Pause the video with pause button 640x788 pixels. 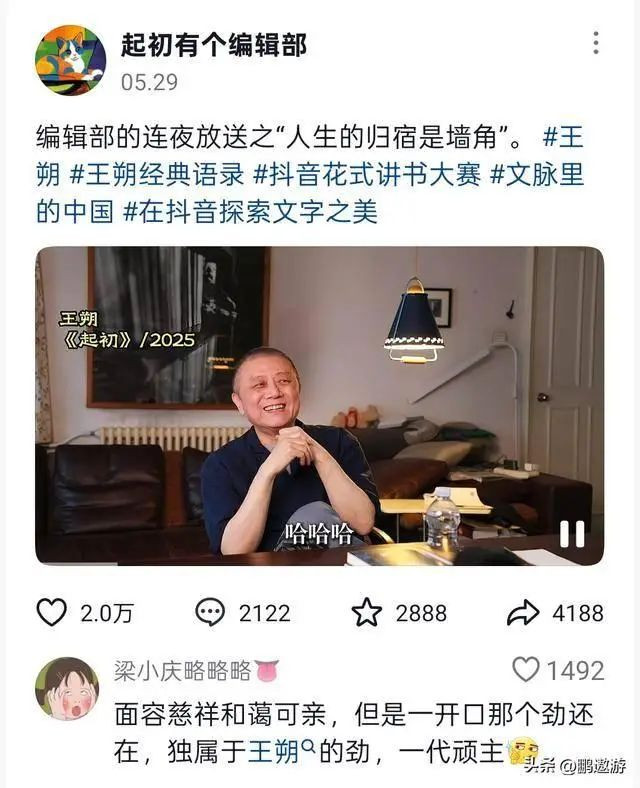pos(572,533)
